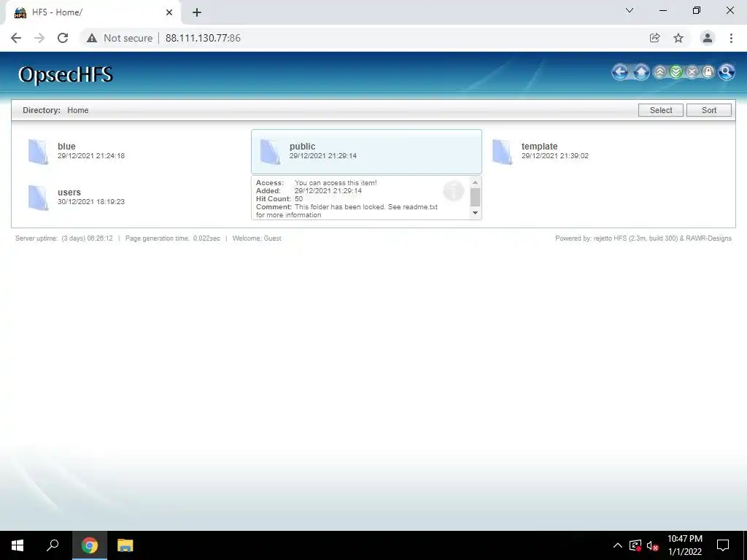The width and height of the screenshot is (747, 560).
Task: Bookmark this page with star icon
Action: tap(678, 38)
